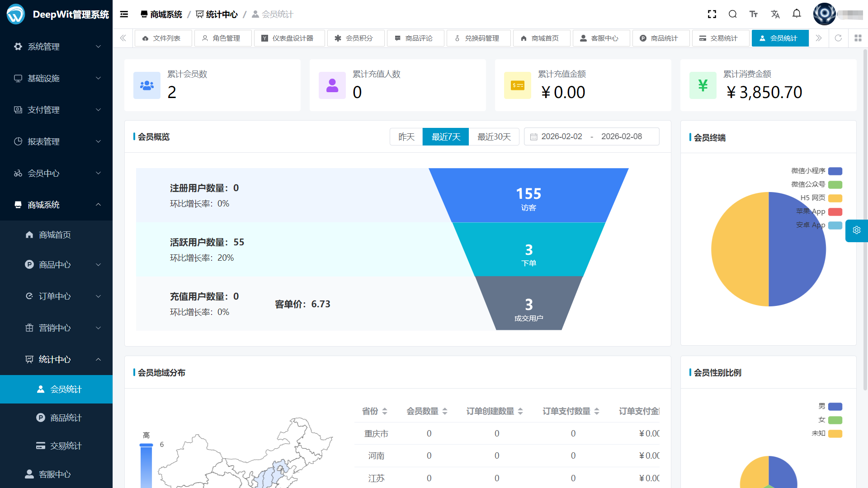Open the 商品统计 tab
This screenshot has width=868, height=488.
[660, 38]
